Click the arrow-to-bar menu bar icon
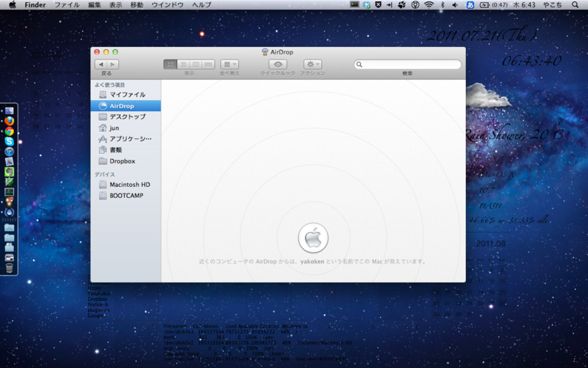The width and height of the screenshot is (588, 368). tap(390, 5)
